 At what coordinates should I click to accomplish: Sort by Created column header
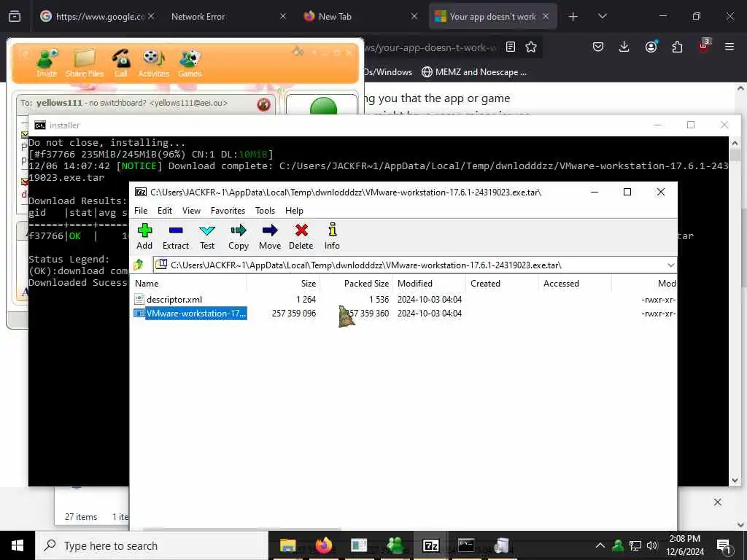click(502, 284)
